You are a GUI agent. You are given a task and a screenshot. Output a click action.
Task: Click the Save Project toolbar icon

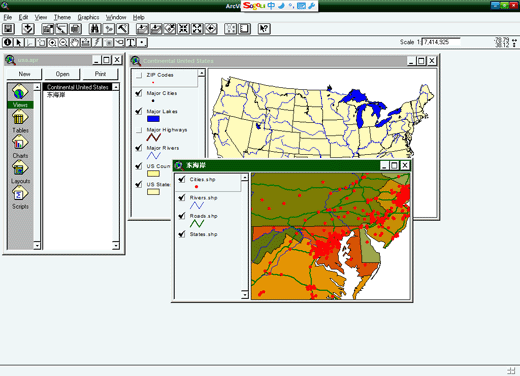tap(9, 29)
